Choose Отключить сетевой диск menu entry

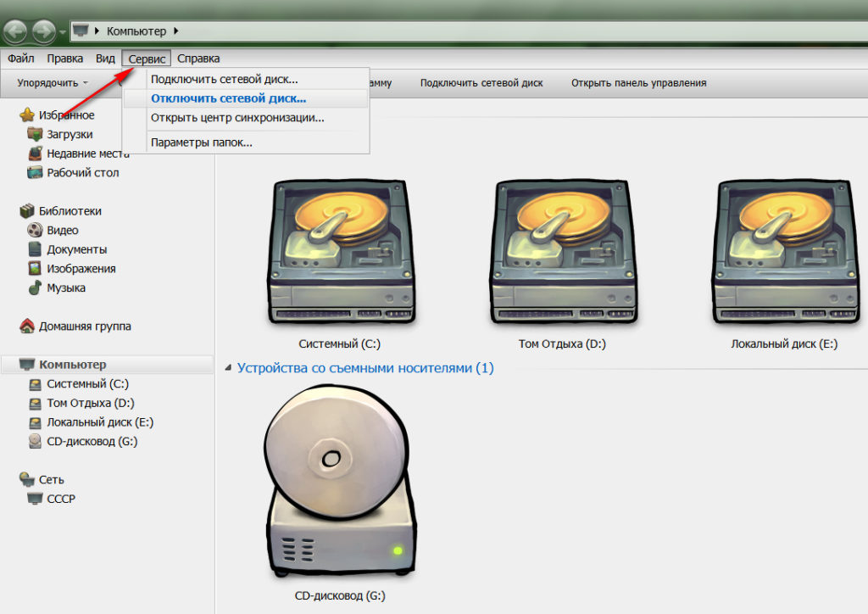pyautogui.click(x=228, y=98)
